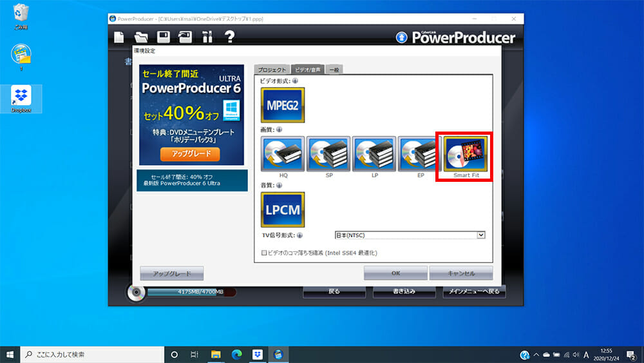Save project with the floppy disk icon
This screenshot has width=644, height=363.
(164, 37)
